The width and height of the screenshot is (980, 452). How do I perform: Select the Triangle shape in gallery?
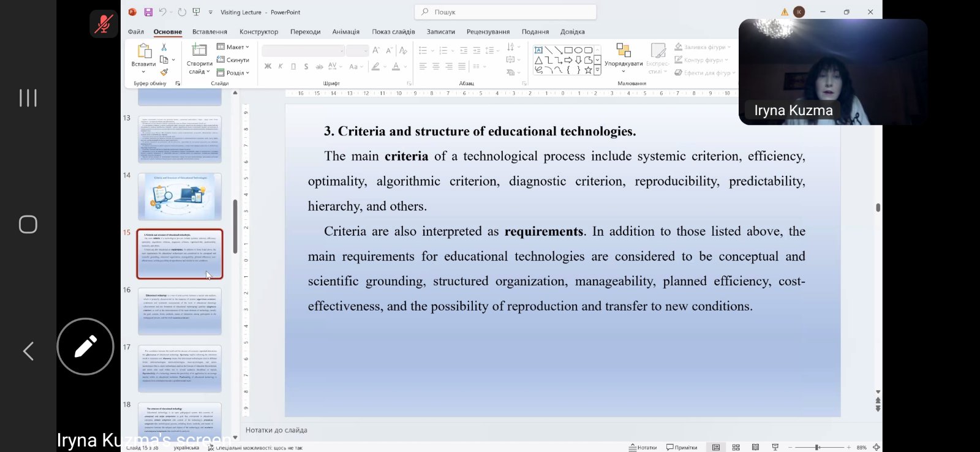[538, 60]
